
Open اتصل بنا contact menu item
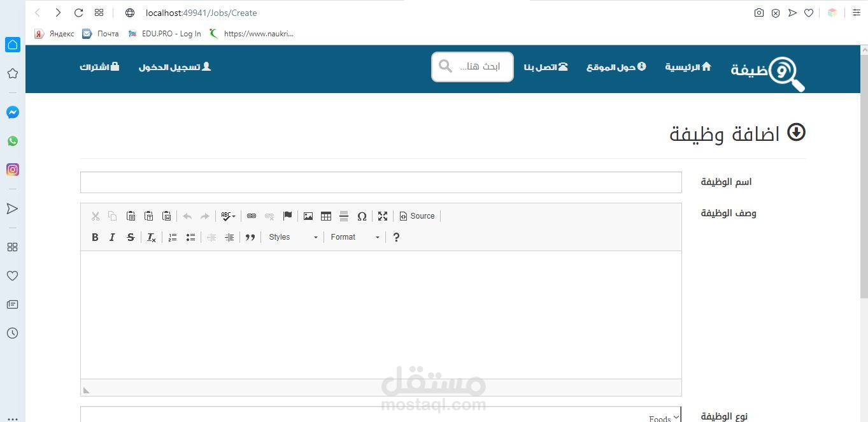[x=546, y=67]
